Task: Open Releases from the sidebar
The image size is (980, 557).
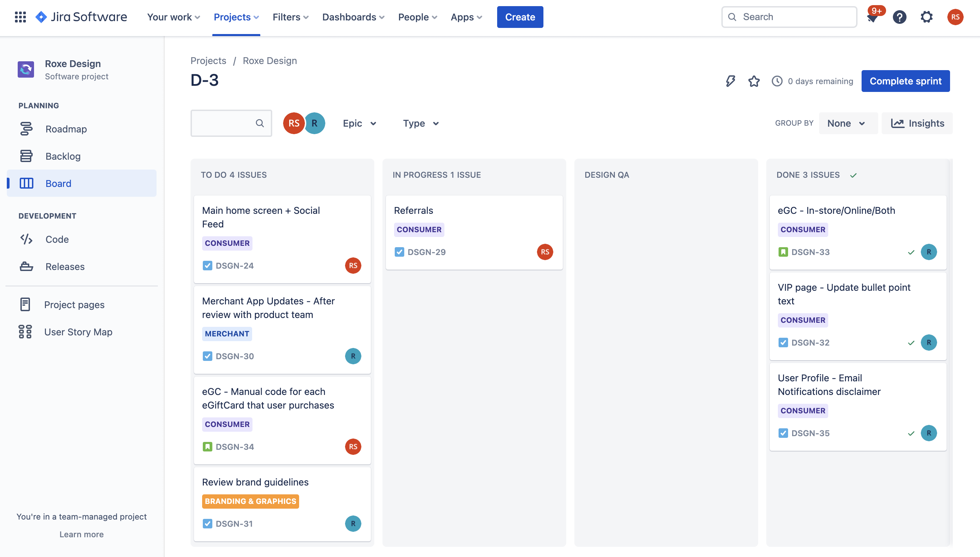Action: coord(65,266)
